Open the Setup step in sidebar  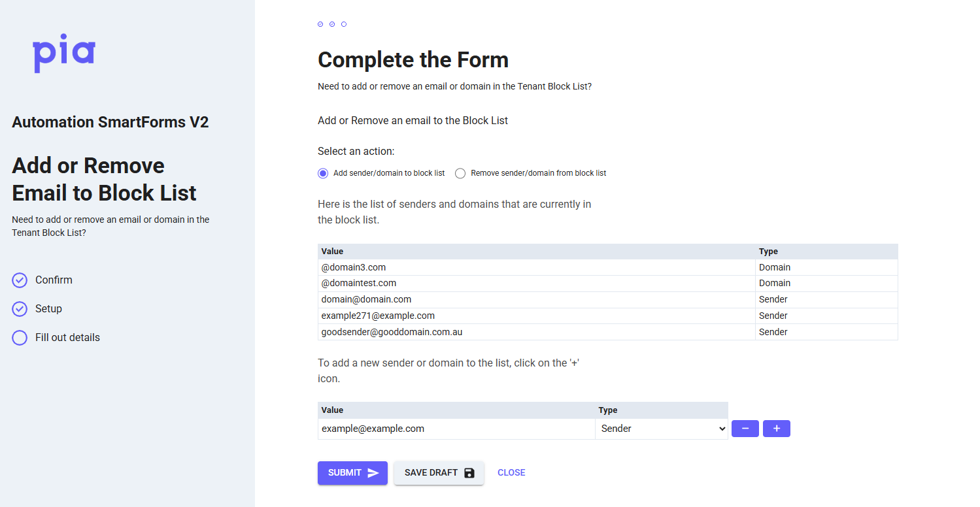coord(48,309)
